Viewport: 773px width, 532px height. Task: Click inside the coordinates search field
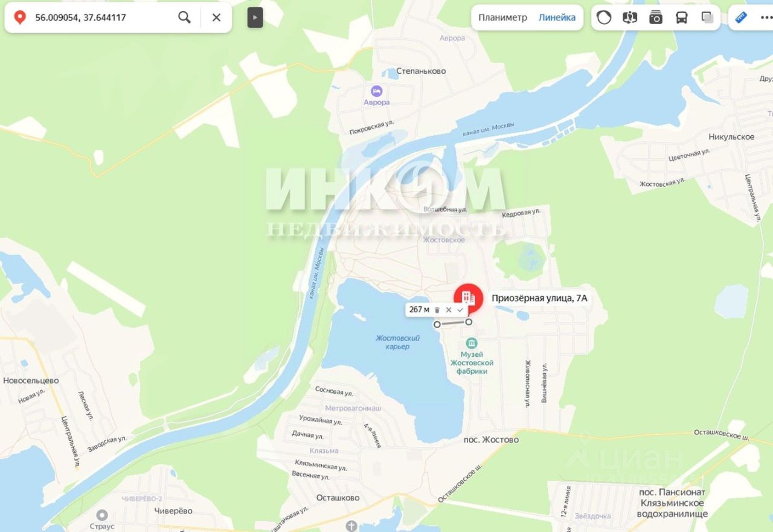coord(104,18)
